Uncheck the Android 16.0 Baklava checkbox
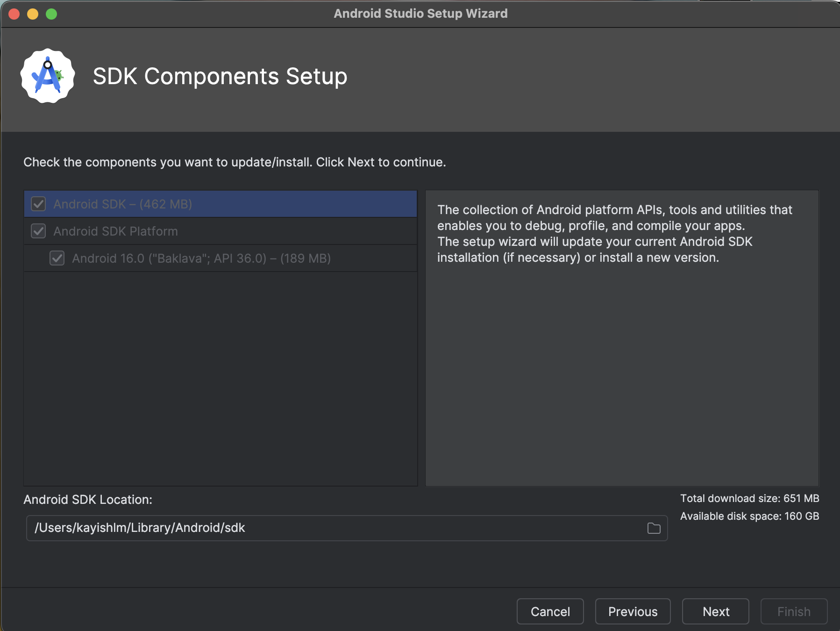This screenshot has height=631, width=840. click(57, 258)
